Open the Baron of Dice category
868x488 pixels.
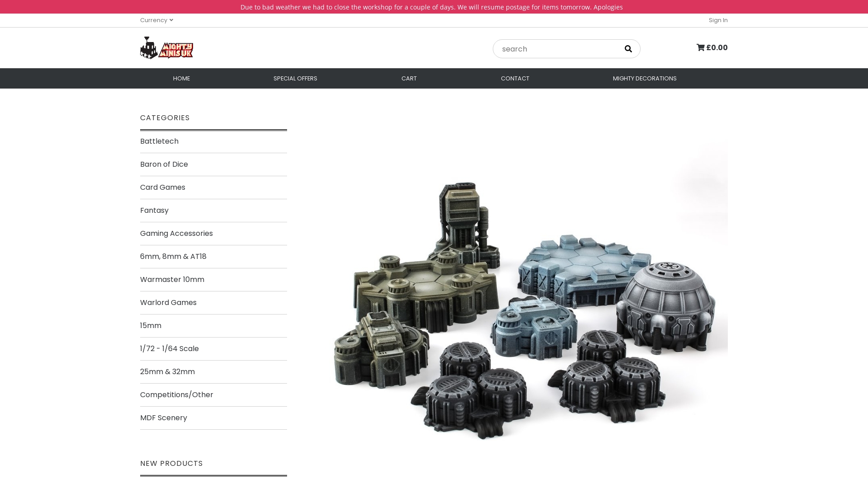tap(164, 164)
